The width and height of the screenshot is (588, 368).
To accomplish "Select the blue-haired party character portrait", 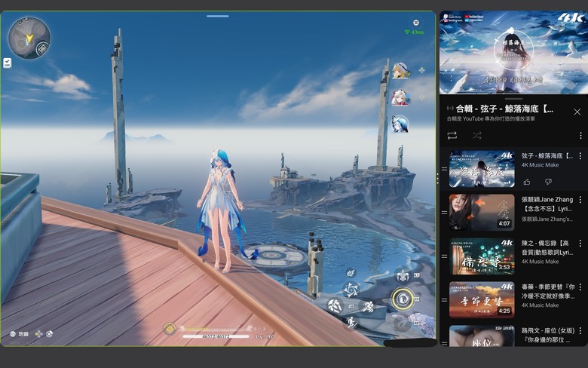I will (x=400, y=124).
